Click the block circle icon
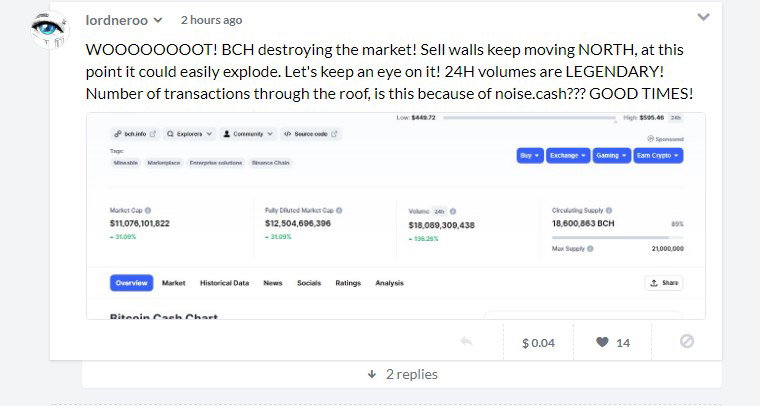Screen dimensions: 760x406 click(x=687, y=342)
